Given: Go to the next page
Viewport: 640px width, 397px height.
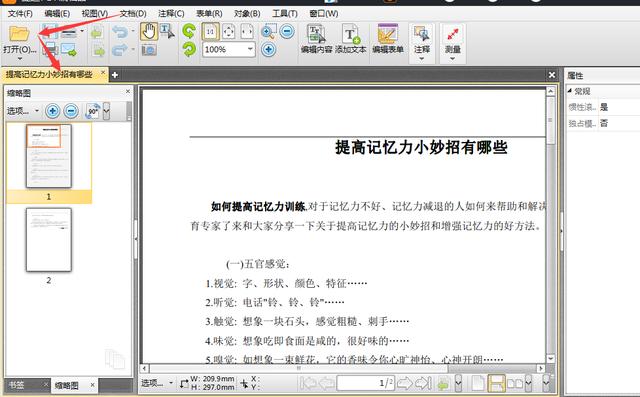Looking at the screenshot, I should click(x=404, y=383).
